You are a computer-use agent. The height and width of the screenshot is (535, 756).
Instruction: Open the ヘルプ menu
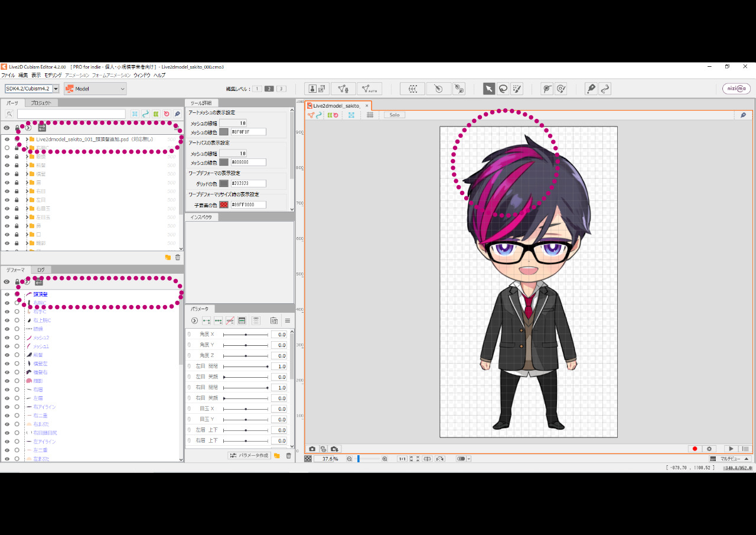click(x=159, y=76)
